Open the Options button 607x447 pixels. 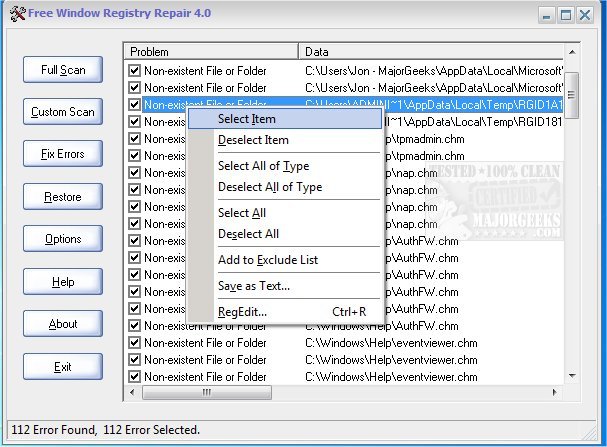point(63,239)
